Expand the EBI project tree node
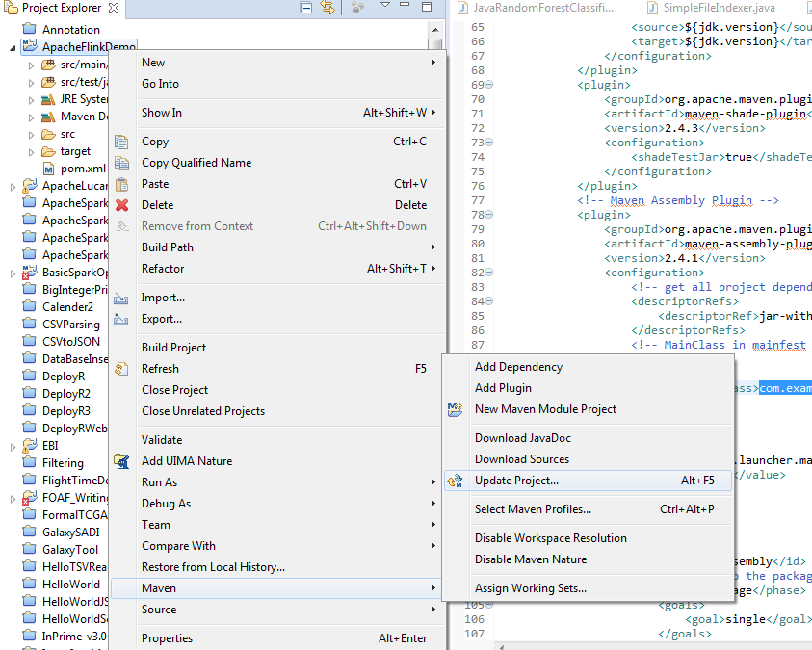 coord(13,446)
